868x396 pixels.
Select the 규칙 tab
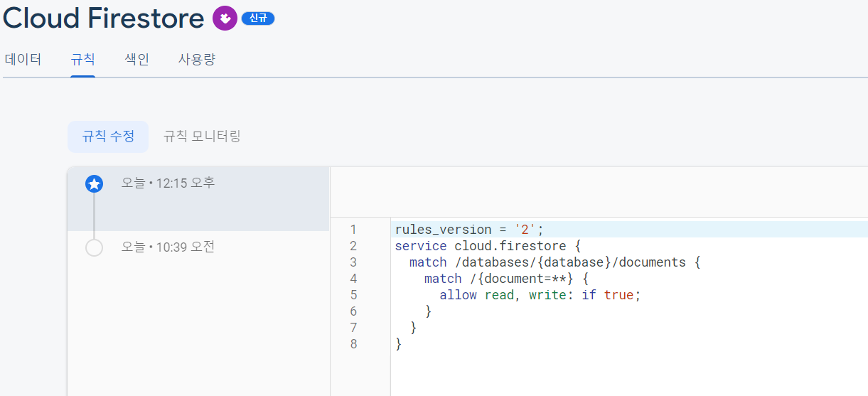pos(82,60)
